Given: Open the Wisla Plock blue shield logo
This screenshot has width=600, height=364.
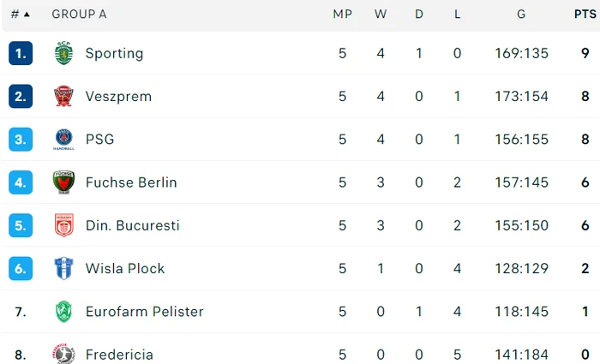Looking at the screenshot, I should [x=63, y=268].
